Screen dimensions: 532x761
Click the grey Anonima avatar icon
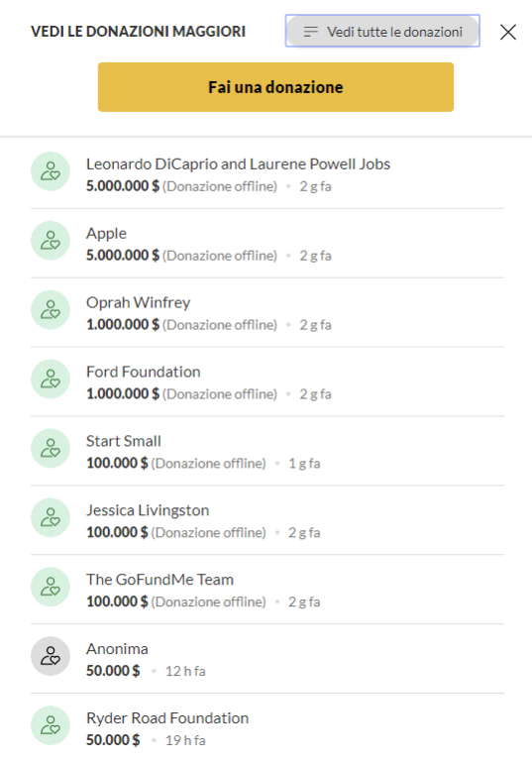tap(51, 656)
